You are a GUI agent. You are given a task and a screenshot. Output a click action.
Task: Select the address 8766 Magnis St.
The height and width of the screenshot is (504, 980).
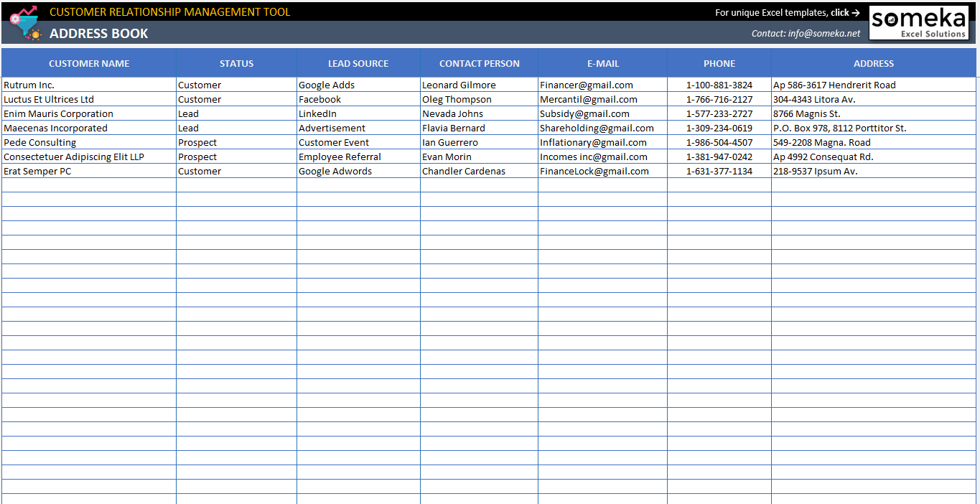[x=807, y=113]
